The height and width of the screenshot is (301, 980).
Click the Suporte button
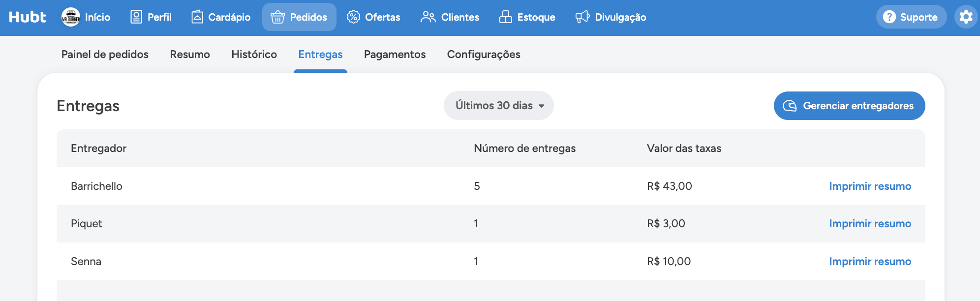click(911, 17)
